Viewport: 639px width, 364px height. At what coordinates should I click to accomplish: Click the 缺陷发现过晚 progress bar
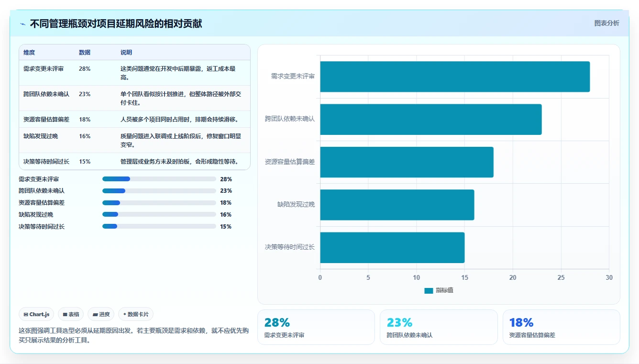click(159, 214)
